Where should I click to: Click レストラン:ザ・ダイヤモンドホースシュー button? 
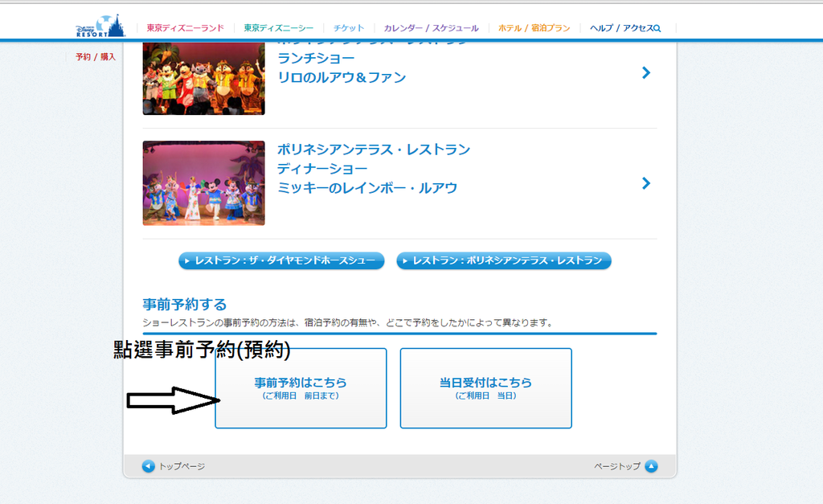pyautogui.click(x=281, y=260)
